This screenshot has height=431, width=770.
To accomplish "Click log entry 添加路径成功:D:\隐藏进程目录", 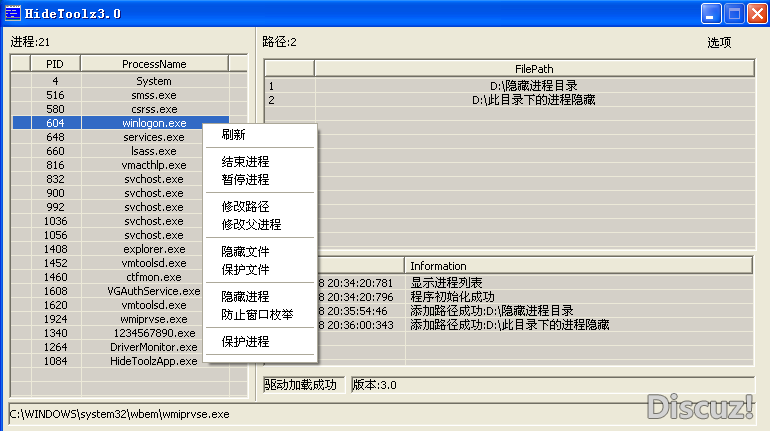I will click(492, 311).
